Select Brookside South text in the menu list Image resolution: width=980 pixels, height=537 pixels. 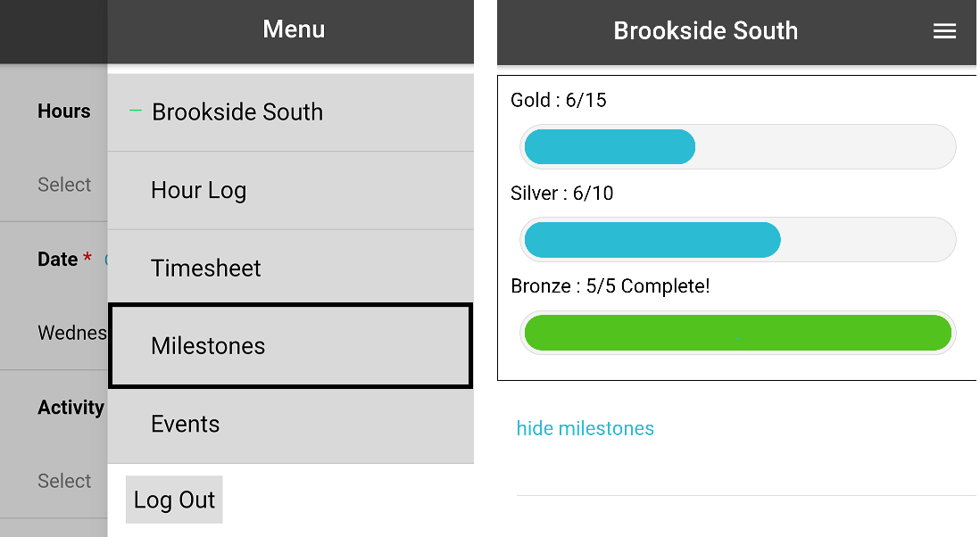tap(237, 112)
